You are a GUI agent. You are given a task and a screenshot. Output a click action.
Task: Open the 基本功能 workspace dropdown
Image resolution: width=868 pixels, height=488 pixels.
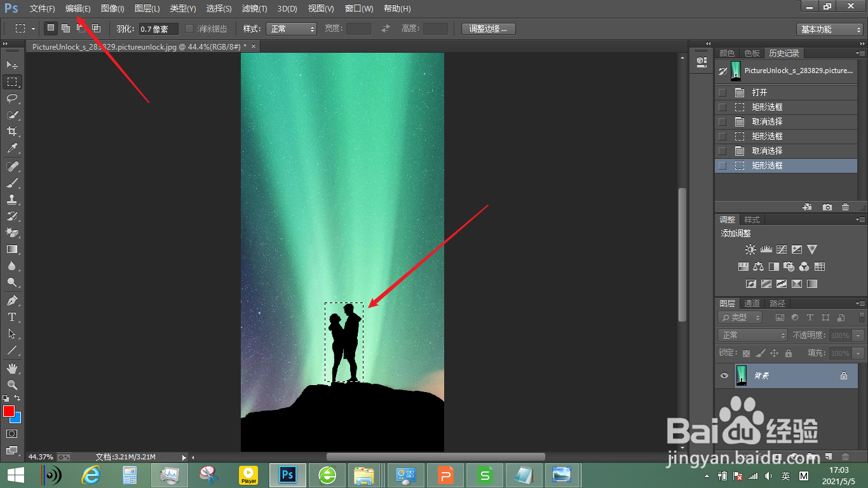pos(830,29)
